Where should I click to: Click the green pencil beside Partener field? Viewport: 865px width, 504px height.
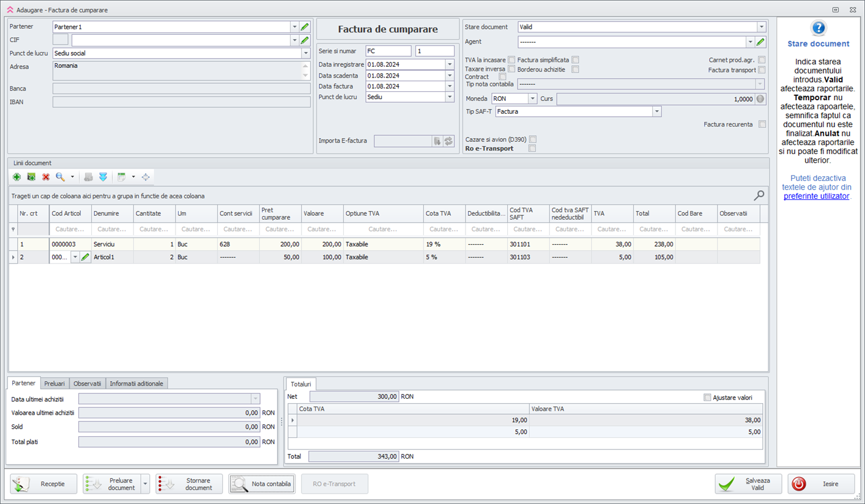(305, 27)
